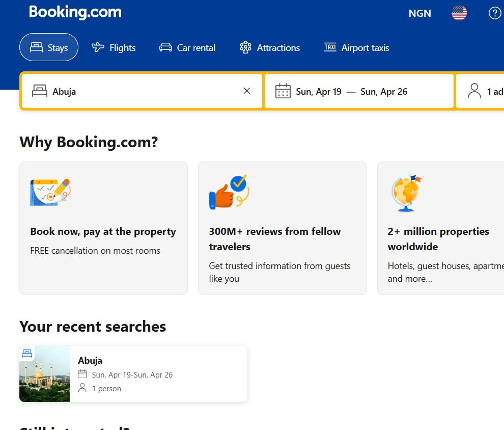This screenshot has height=430, width=504.
Task: Click the TAXI sign icon
Action: (330, 47)
